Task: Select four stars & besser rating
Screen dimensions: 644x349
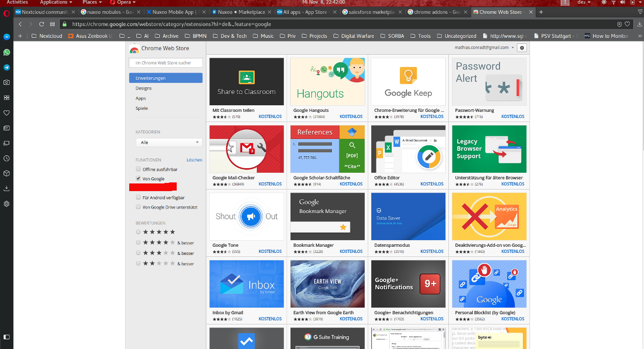Action: [x=138, y=243]
